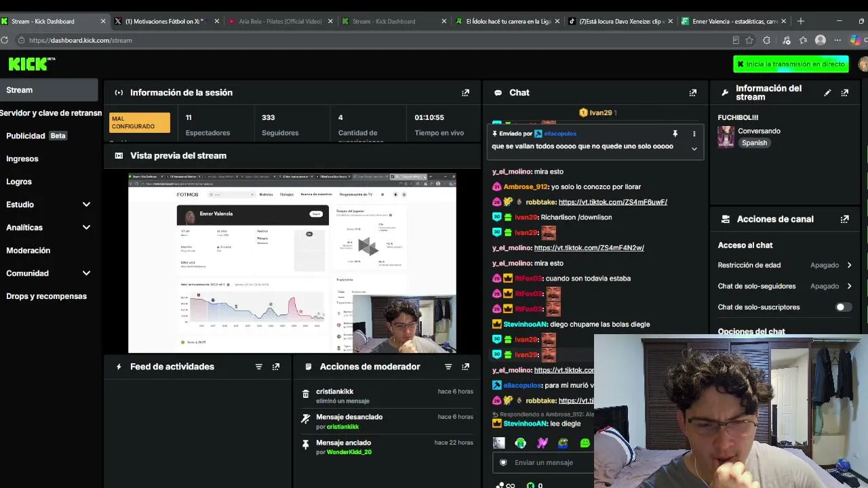Close the Aria Bela - Pilates tab
The image size is (868, 488).
330,21
